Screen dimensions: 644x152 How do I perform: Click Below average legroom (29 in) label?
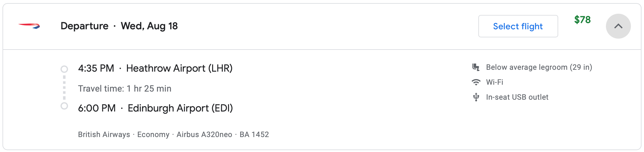tap(539, 67)
